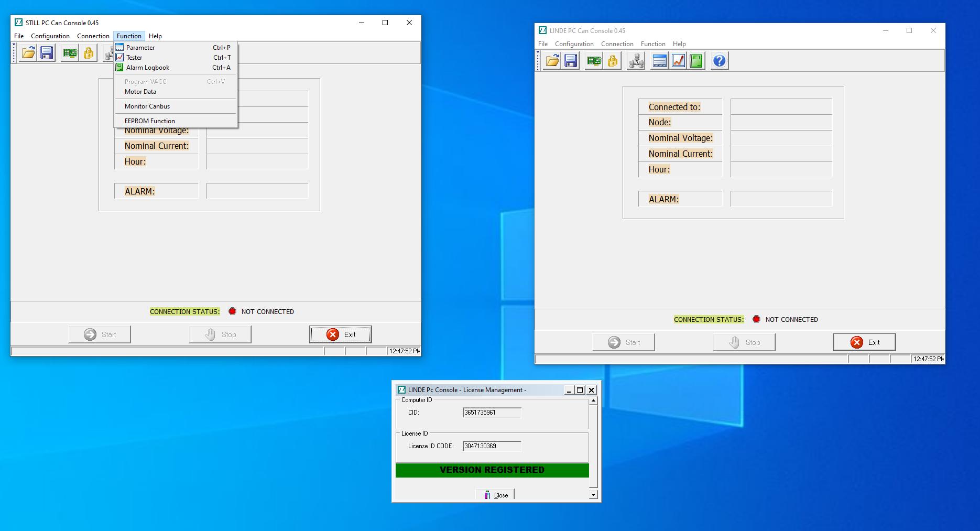Click Start button in STILL console
The image size is (980, 531).
click(100, 334)
